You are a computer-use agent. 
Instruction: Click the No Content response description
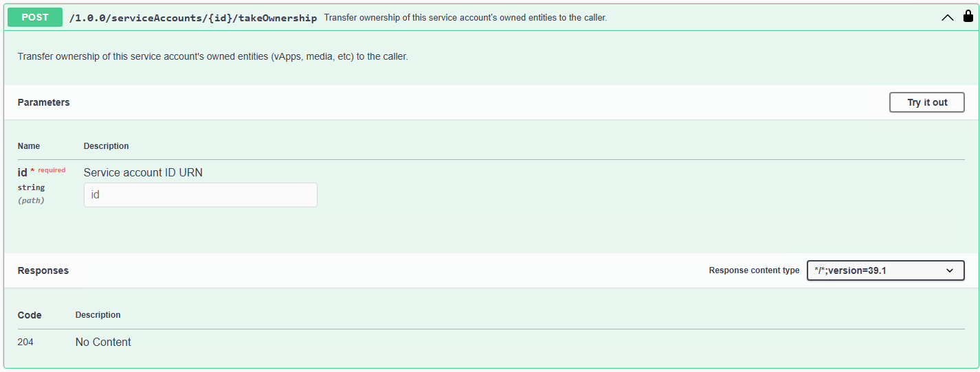click(x=103, y=342)
